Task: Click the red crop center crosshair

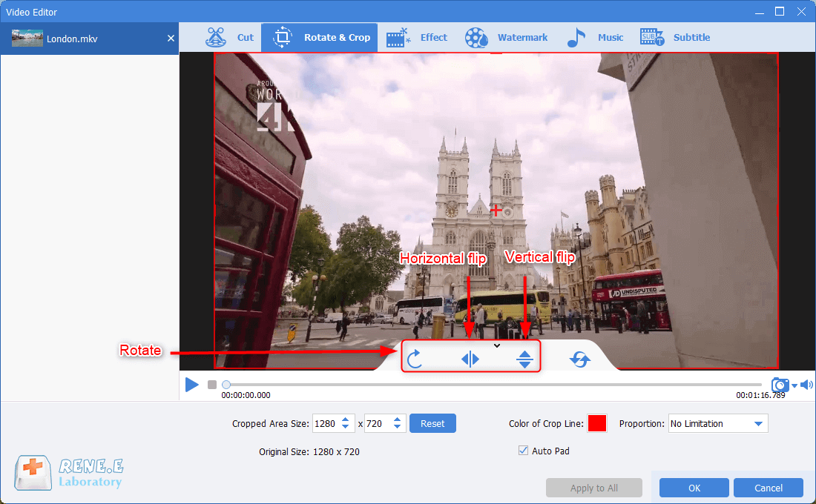Action: pos(496,210)
